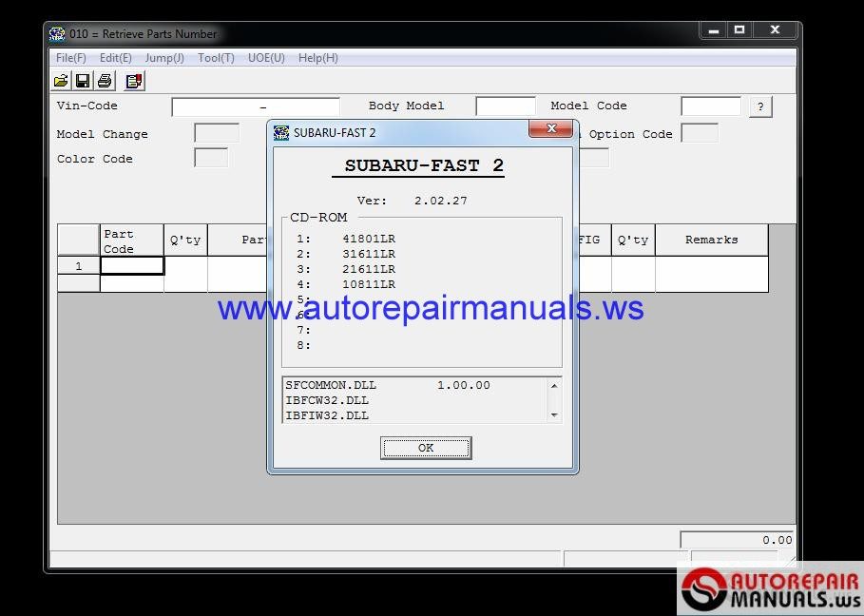Click CD-ROM entry 10811LR
The width and height of the screenshot is (864, 616).
point(369,284)
